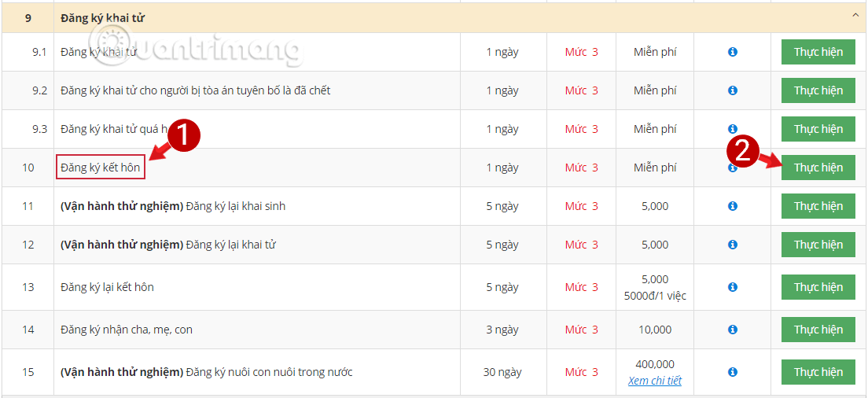868x398 pixels.
Task: Click the Đăng ký khai tử section header
Action: [x=102, y=17]
